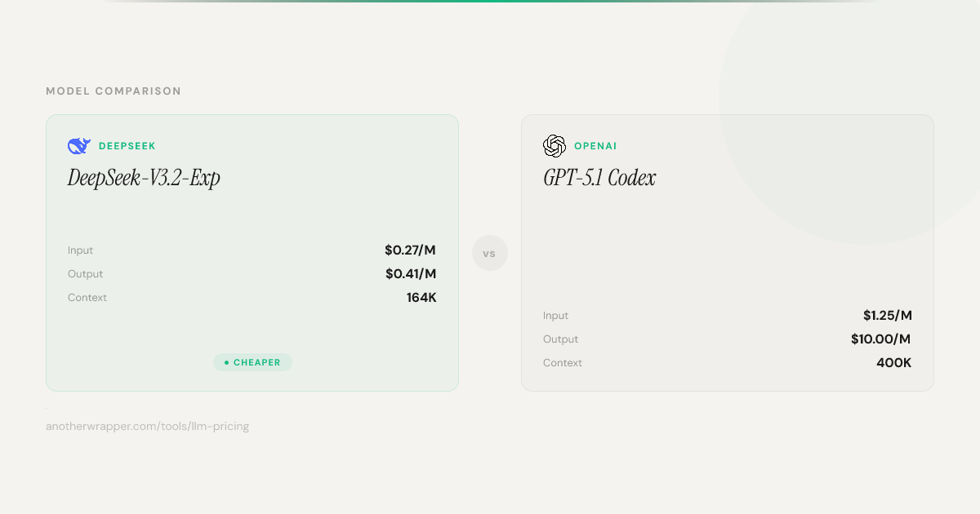Expand the MODEL COMPARISON section header
Image resolution: width=980 pixels, height=514 pixels.
(114, 91)
